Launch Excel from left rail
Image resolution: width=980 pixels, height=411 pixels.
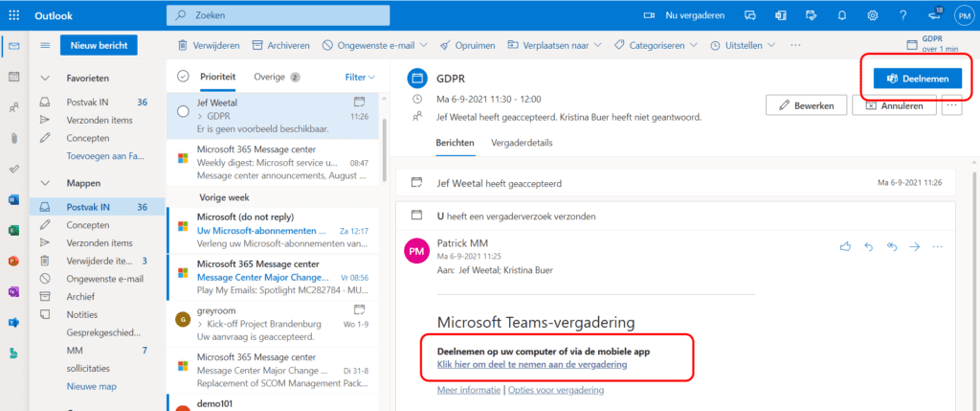[13, 230]
